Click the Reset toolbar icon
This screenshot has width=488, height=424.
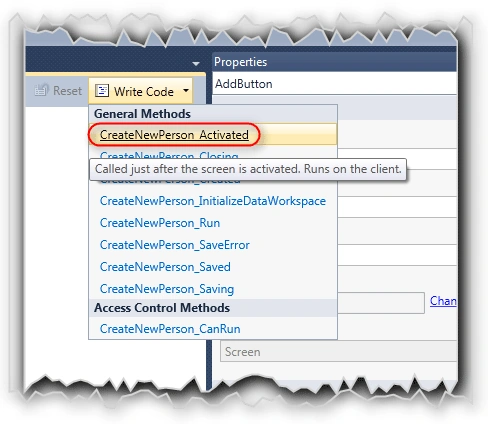click(x=41, y=90)
